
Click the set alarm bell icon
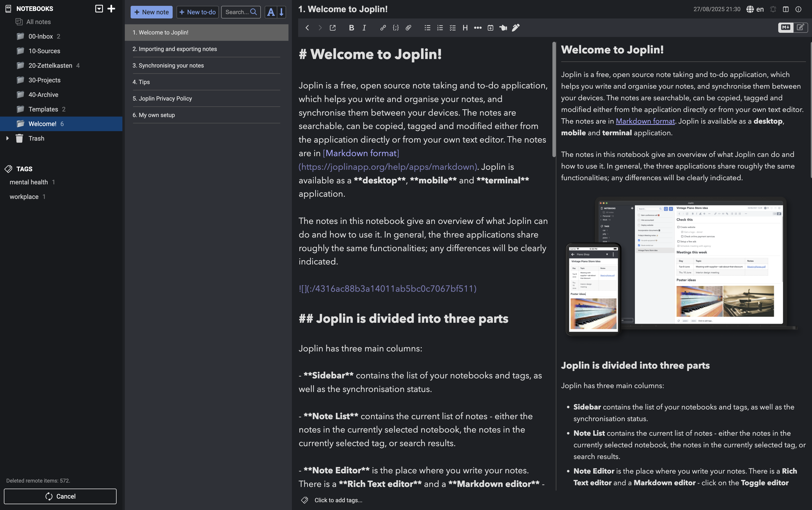pos(773,9)
